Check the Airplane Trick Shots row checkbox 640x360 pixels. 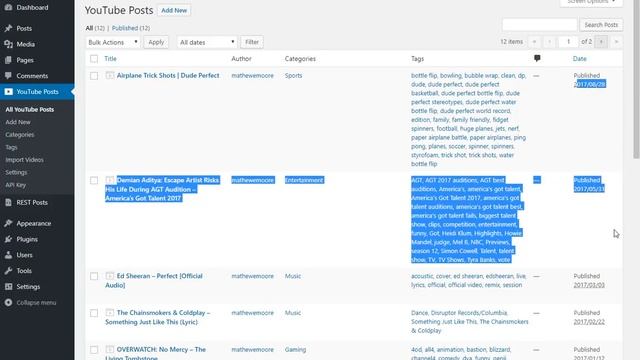tap(94, 76)
